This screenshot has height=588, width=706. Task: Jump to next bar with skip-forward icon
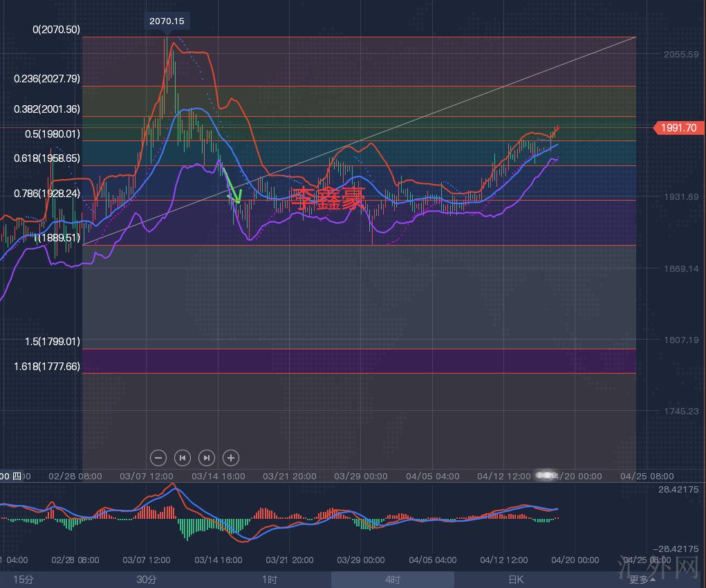(x=207, y=457)
